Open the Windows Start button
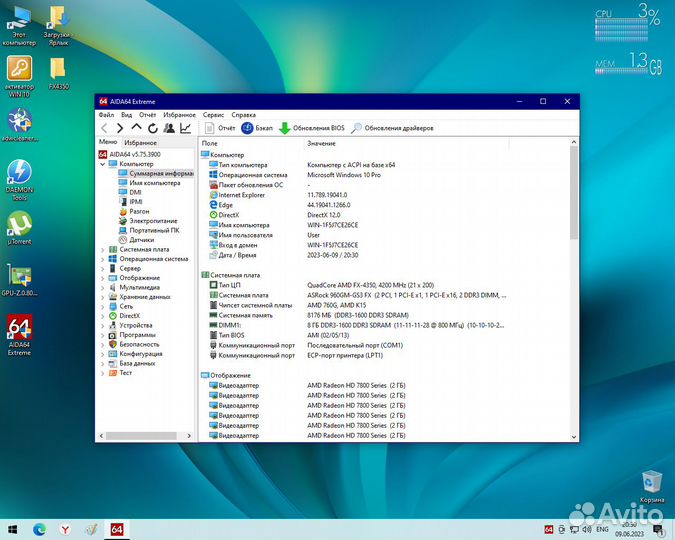The image size is (675, 540). (x=12, y=529)
